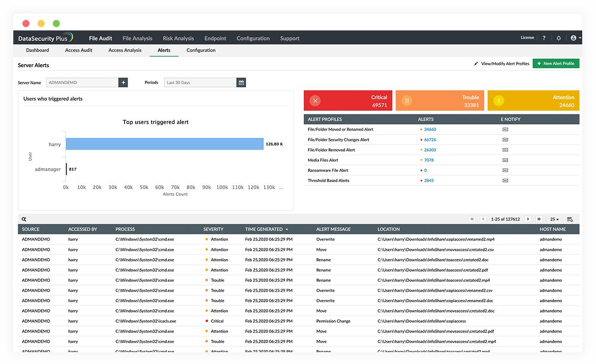Open the Support menu
Viewport: 596px width, 364px height.
click(x=290, y=38)
